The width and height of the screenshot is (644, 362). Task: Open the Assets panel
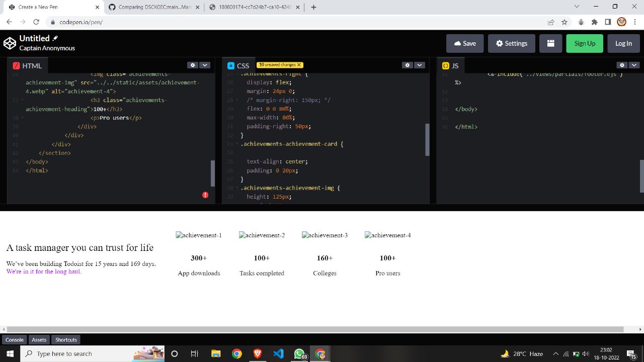coord(39,340)
